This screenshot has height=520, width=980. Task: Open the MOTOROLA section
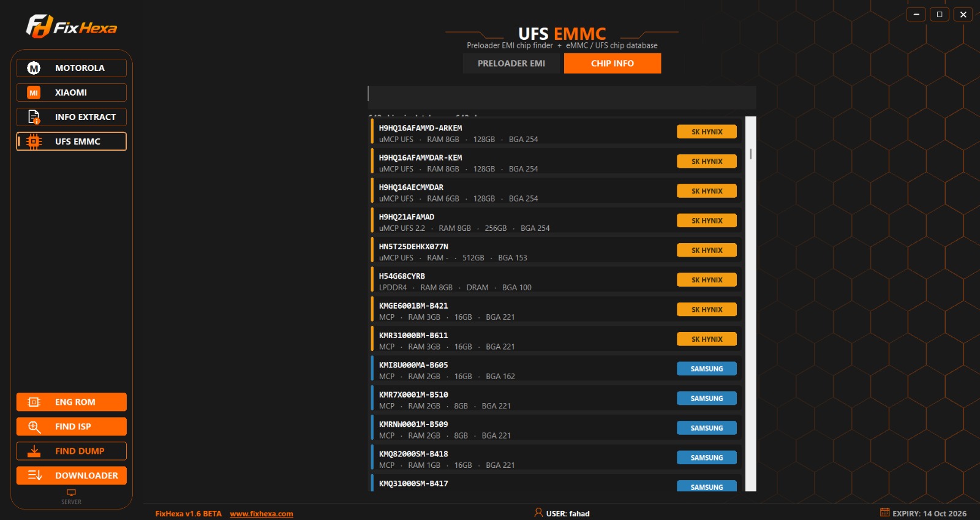coord(72,68)
